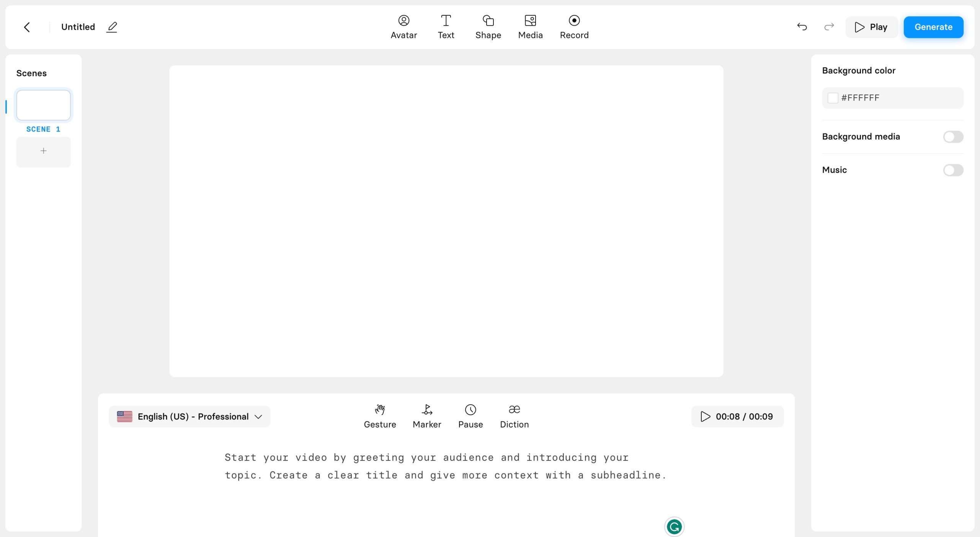Enable the Background media toggle
The image size is (980, 537).
pos(952,137)
